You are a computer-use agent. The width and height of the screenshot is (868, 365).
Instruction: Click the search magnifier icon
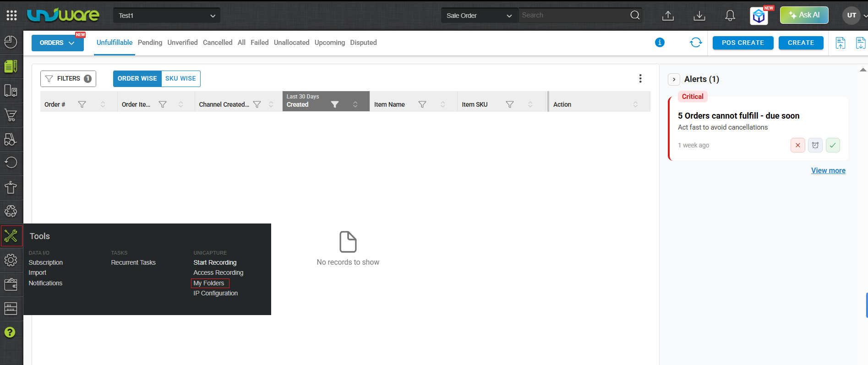click(x=635, y=15)
